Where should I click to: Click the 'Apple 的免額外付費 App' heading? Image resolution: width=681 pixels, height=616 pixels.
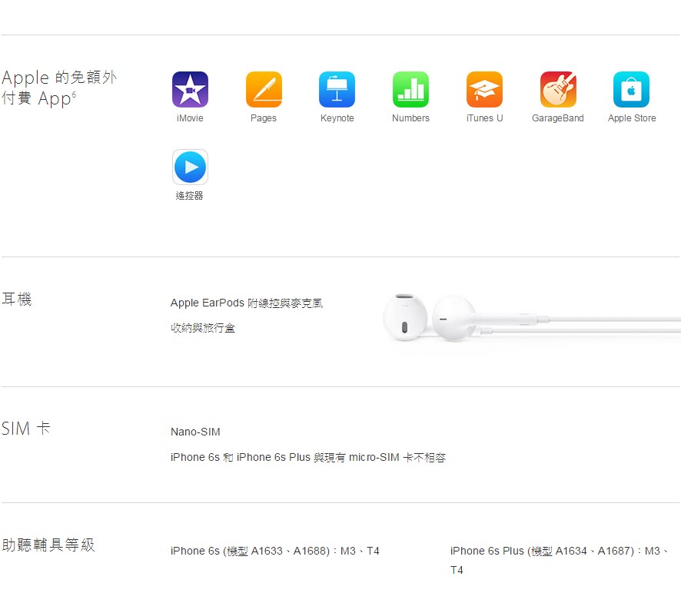click(59, 88)
